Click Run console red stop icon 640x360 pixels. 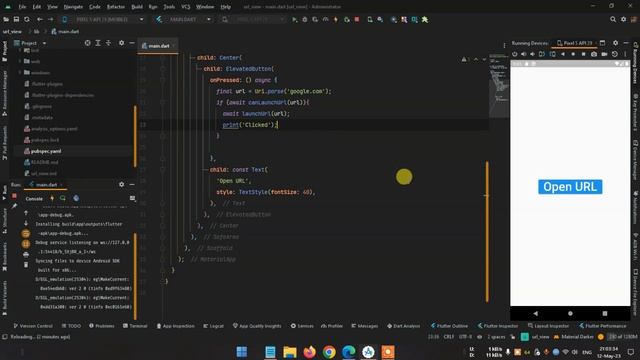point(14,196)
